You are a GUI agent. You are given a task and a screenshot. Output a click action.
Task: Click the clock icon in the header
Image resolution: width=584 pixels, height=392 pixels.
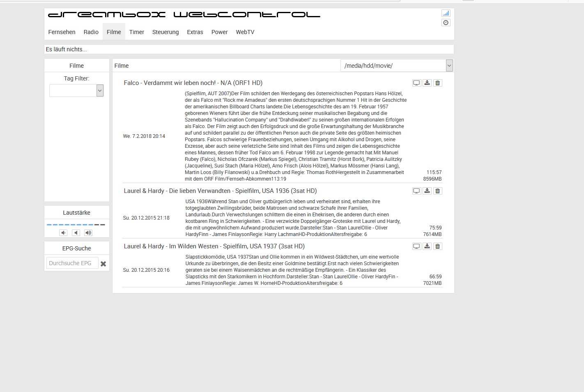446,23
